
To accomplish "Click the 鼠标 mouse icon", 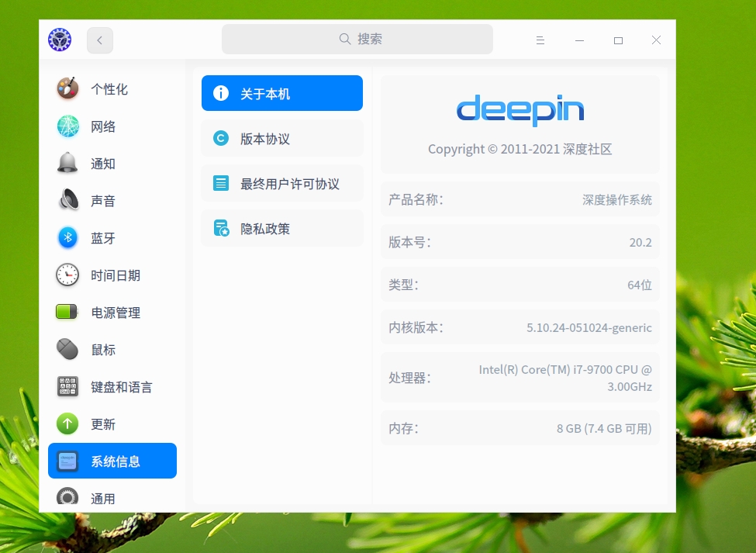I will pyautogui.click(x=67, y=349).
